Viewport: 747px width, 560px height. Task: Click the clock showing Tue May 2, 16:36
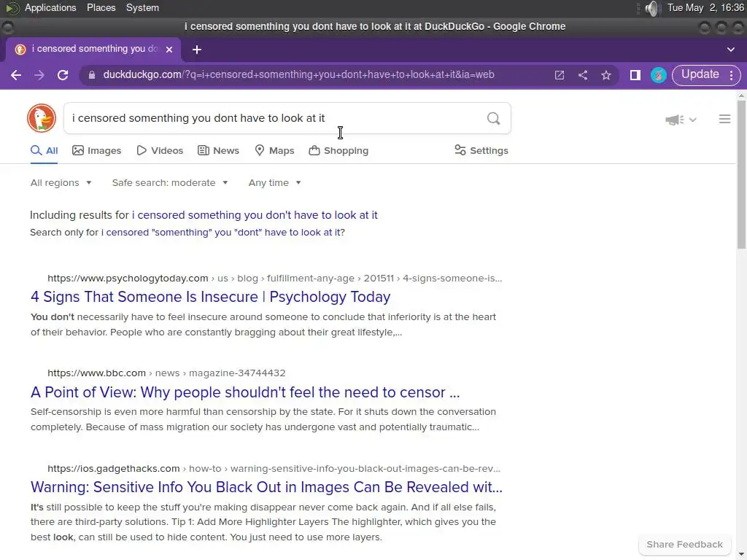[705, 8]
